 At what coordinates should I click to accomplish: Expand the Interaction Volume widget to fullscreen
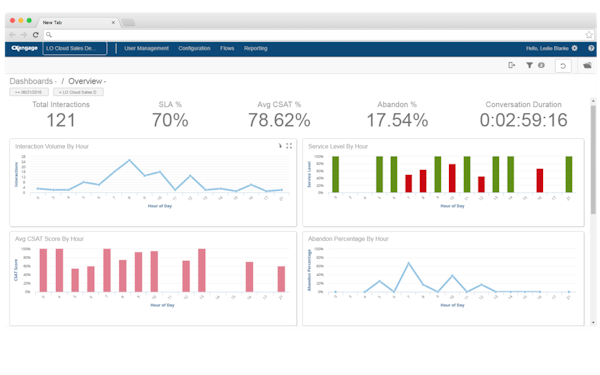pyautogui.click(x=289, y=146)
